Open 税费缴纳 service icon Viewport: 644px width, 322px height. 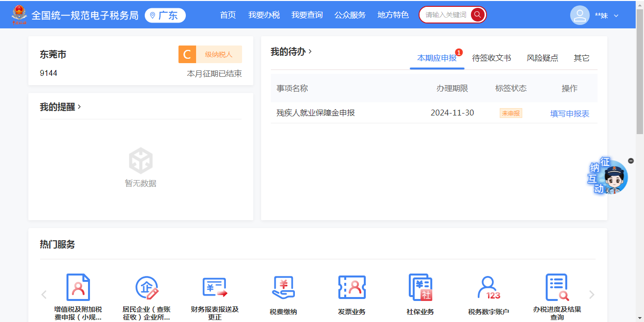click(284, 287)
